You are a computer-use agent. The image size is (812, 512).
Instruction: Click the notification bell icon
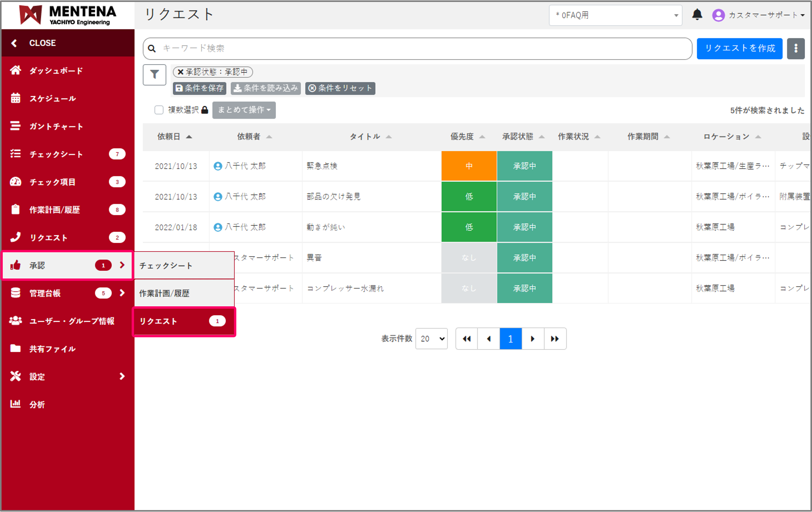(697, 15)
